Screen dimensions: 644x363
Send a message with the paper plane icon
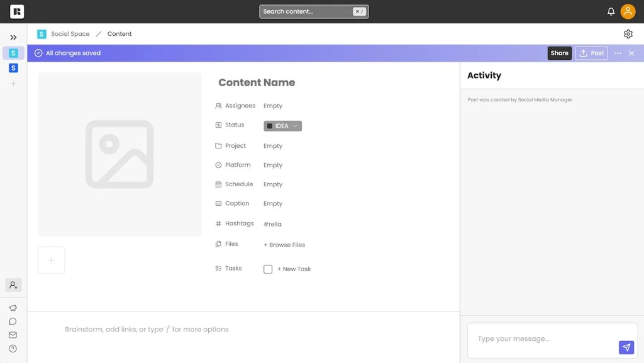626,347
